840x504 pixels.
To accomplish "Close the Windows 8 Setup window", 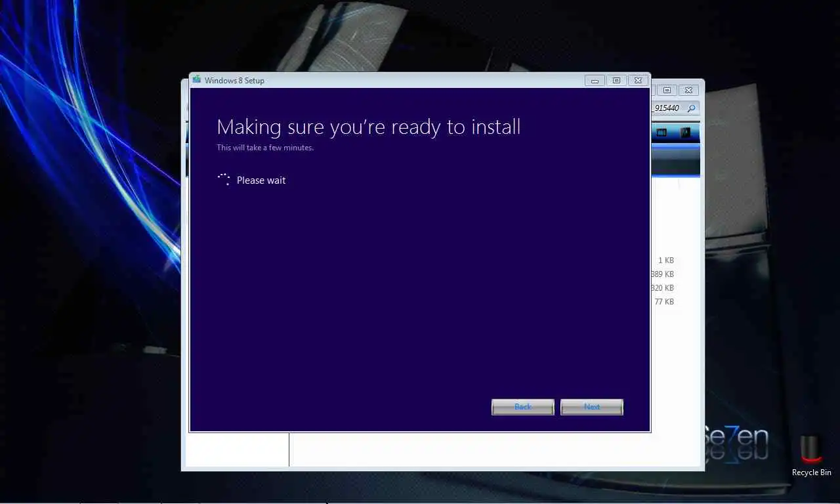I will point(638,81).
